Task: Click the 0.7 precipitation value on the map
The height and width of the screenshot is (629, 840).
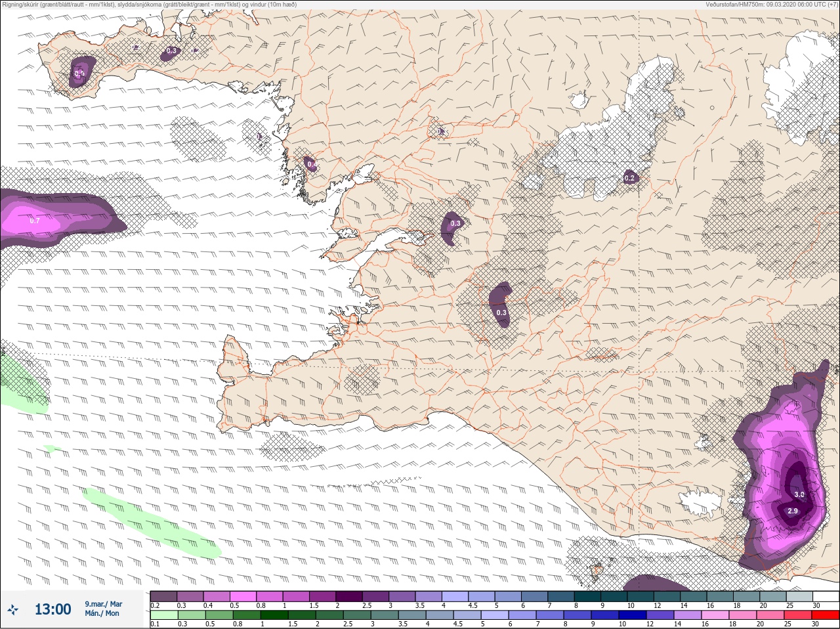Action: (35, 221)
